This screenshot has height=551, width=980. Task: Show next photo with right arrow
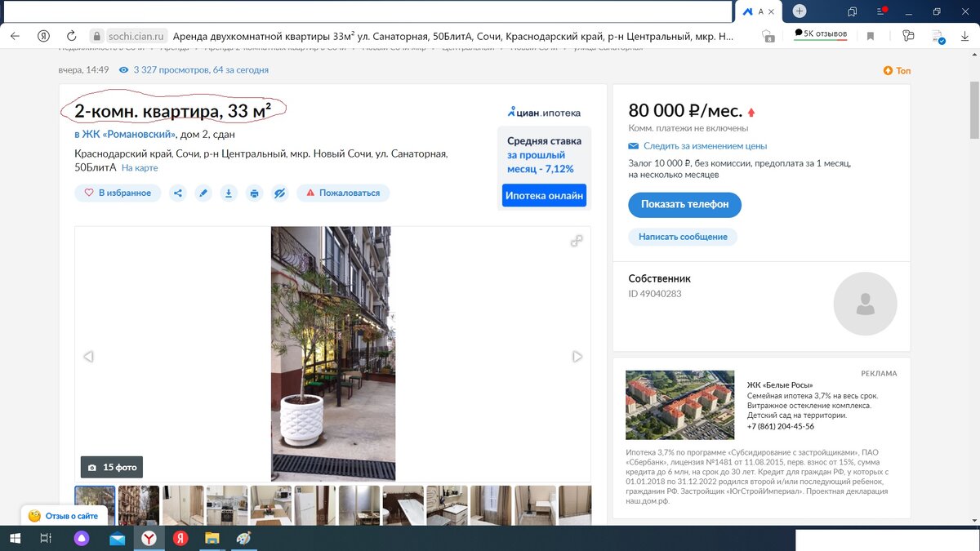(577, 356)
